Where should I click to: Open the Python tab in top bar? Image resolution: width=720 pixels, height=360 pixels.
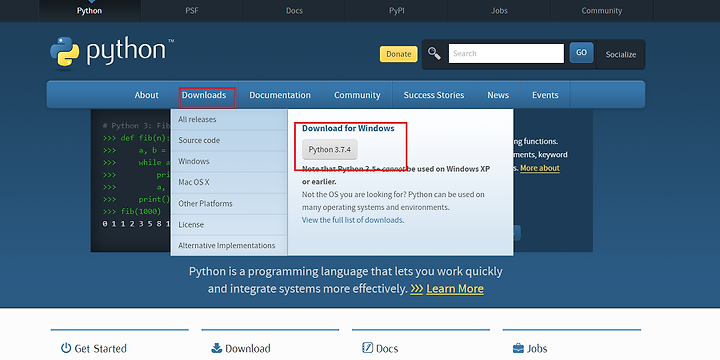point(90,11)
